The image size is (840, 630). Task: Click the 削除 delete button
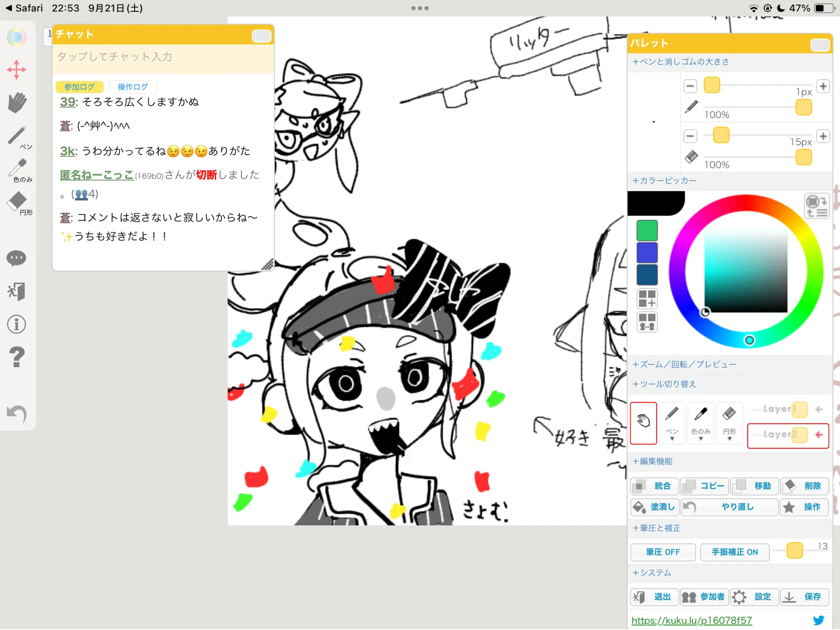coord(804,486)
